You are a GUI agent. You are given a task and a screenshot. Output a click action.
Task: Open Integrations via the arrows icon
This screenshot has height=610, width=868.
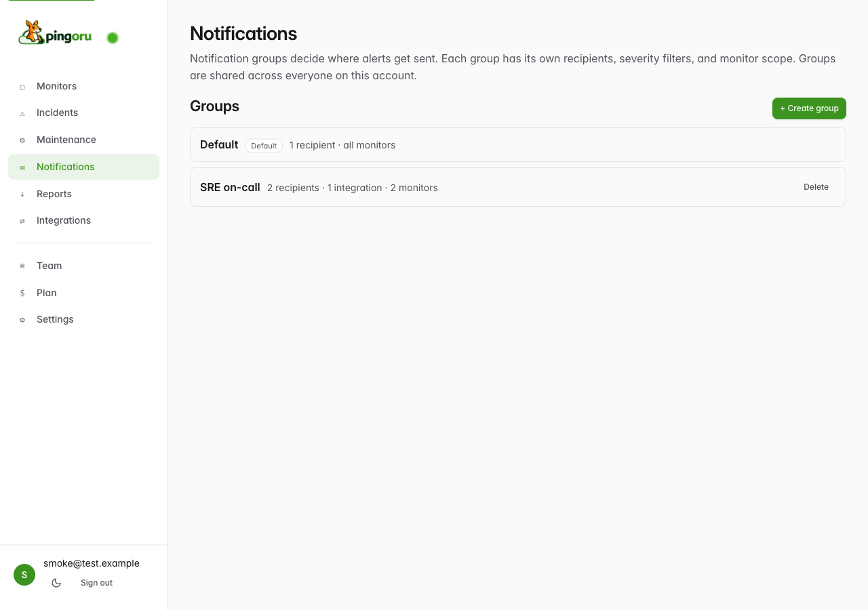tap(22, 221)
